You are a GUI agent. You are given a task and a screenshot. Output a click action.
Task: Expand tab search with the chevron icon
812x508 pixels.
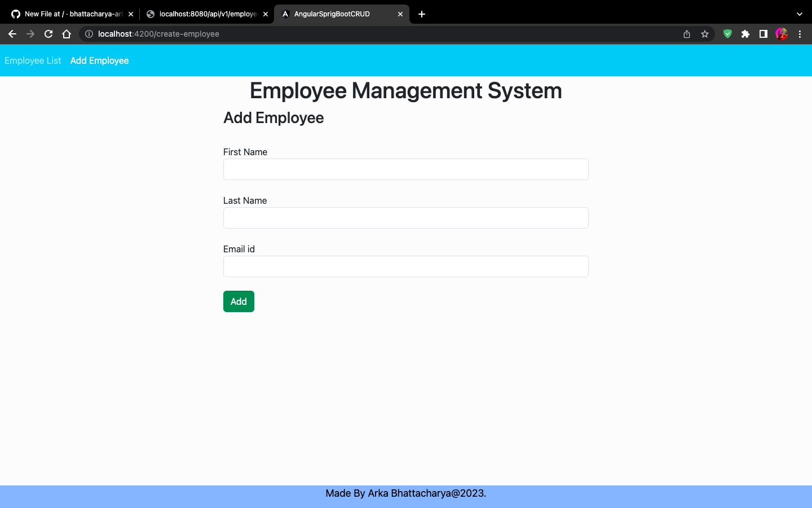(799, 14)
